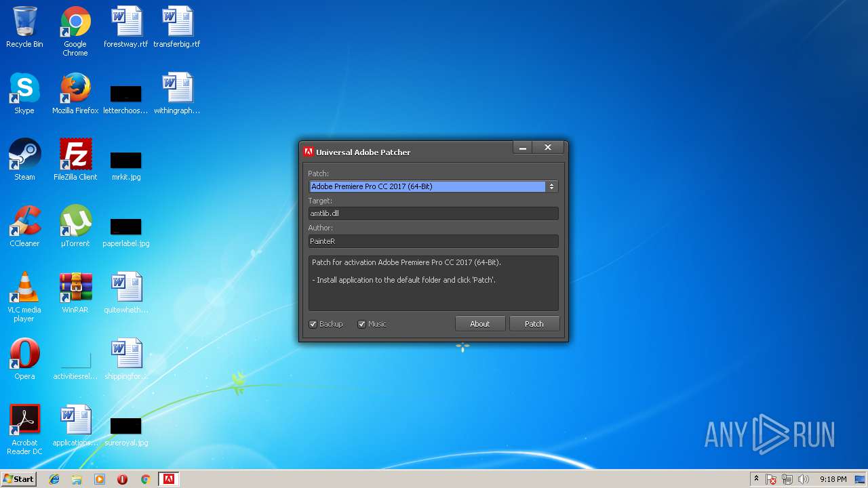Open the FileZilla Client shortcut
The image size is (868, 488).
pos(75,160)
